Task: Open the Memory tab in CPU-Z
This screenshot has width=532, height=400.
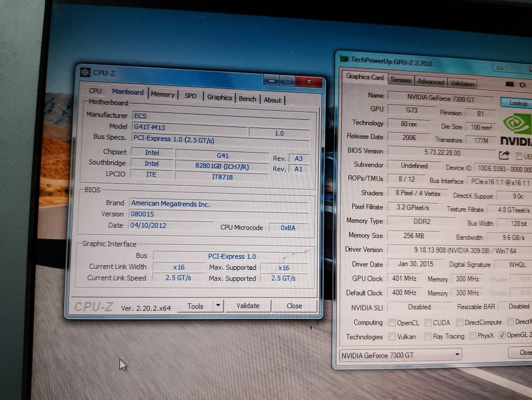Action: point(163,94)
